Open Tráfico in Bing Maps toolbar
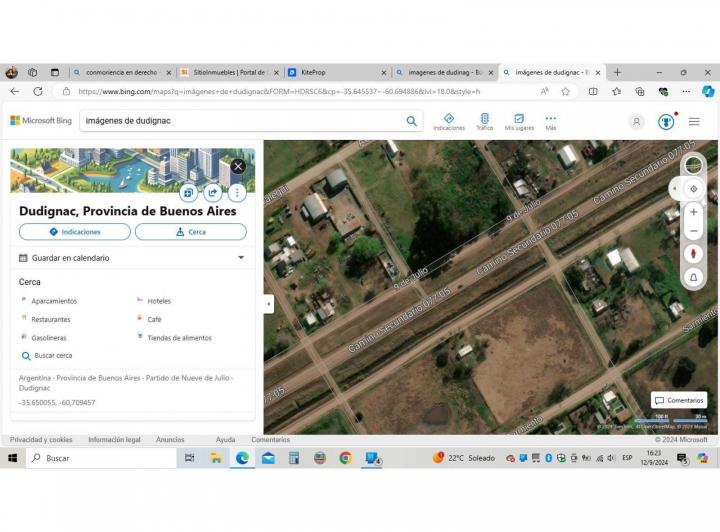The width and height of the screenshot is (720, 532). 484,122
